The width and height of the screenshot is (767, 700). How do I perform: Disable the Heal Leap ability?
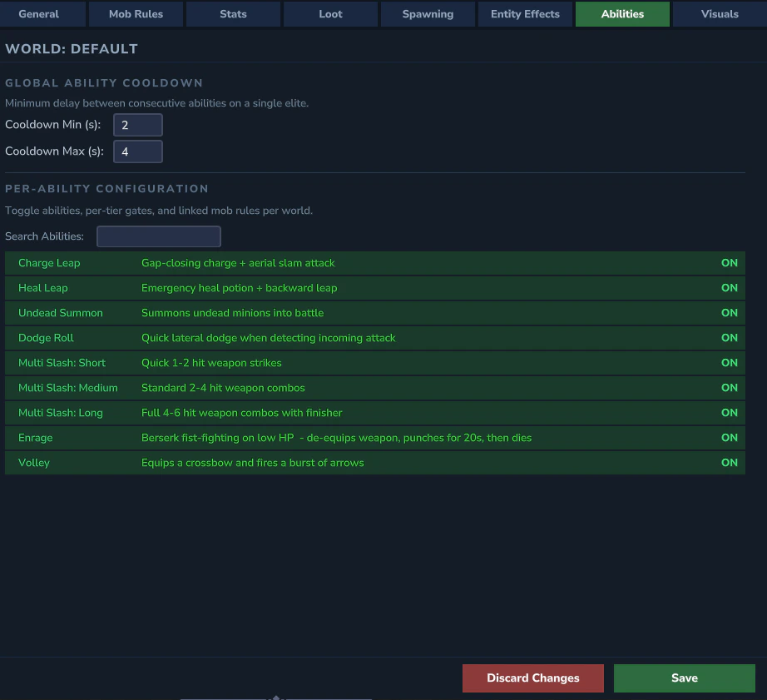(x=729, y=288)
